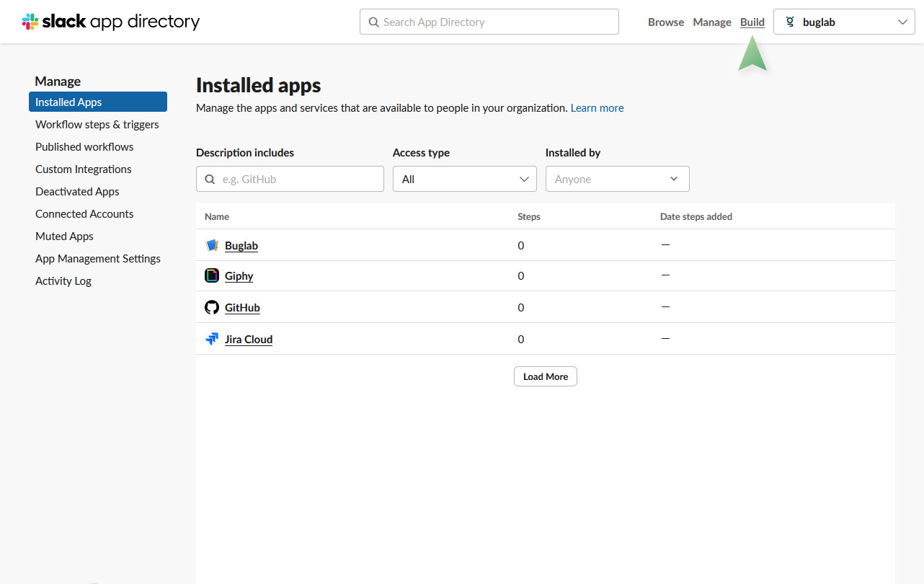Click the Description includes filter field
This screenshot has width=924, height=584.
point(290,179)
